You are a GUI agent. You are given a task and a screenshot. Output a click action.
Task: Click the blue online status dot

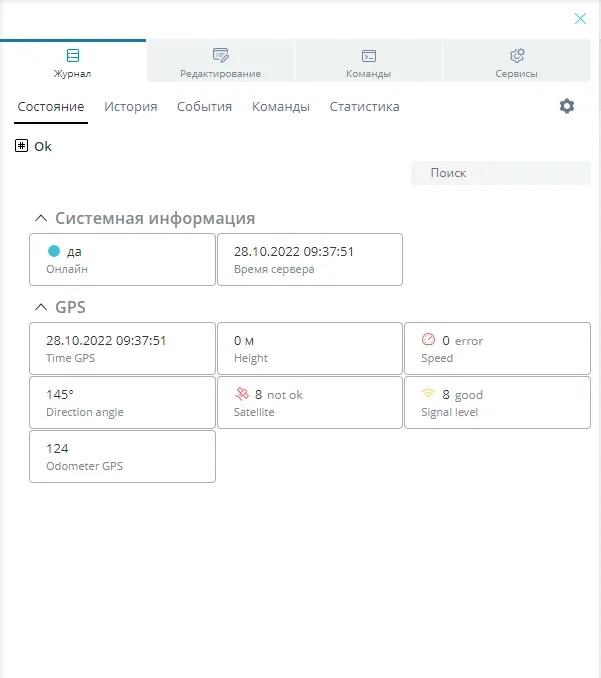tap(54, 252)
